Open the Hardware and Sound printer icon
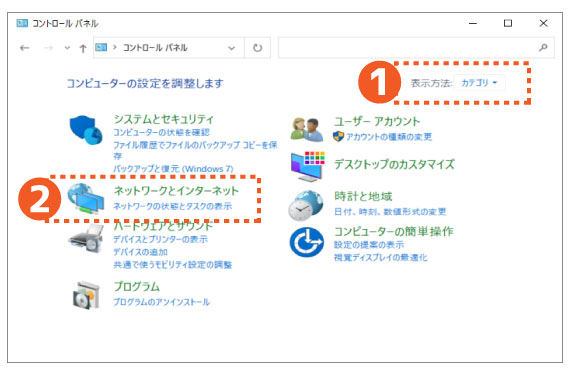570x375 pixels. [87, 238]
